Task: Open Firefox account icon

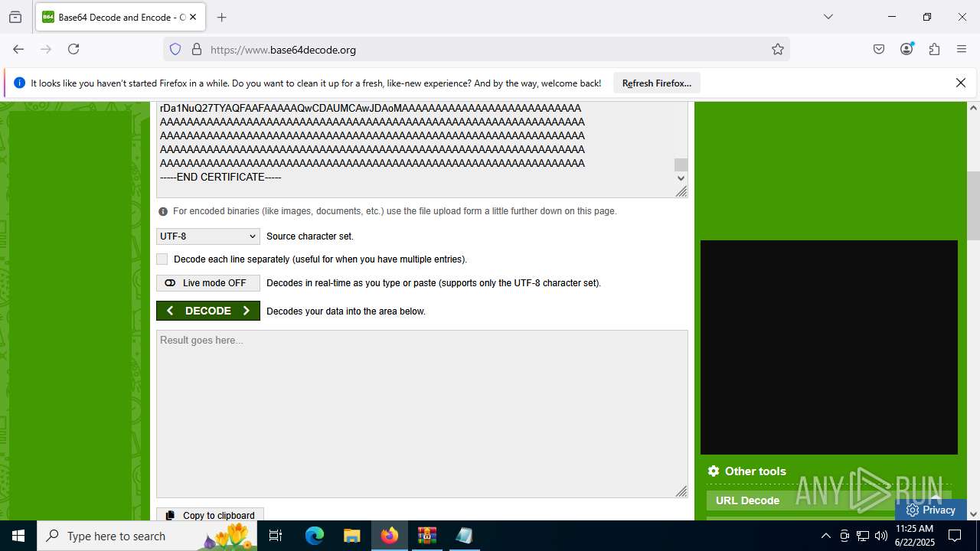Action: (x=907, y=49)
